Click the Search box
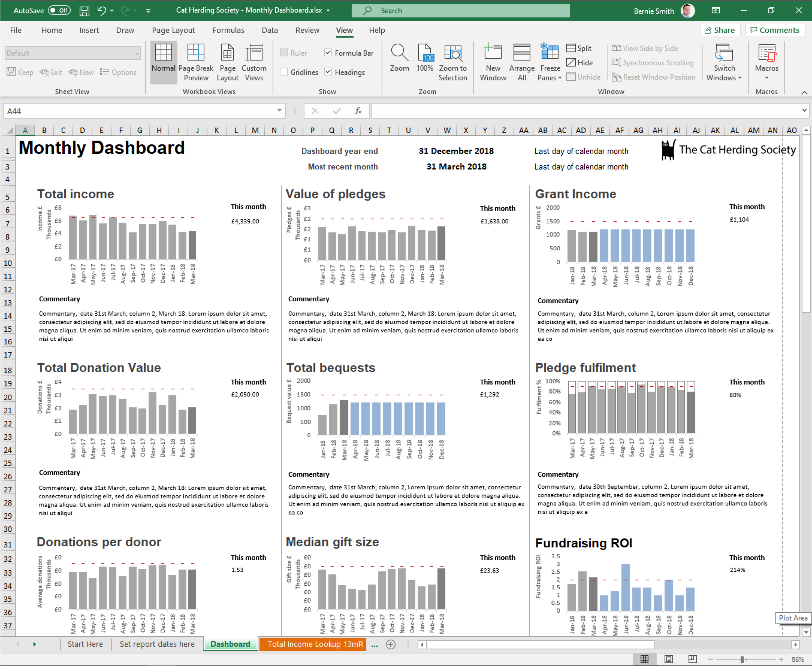 460,11
